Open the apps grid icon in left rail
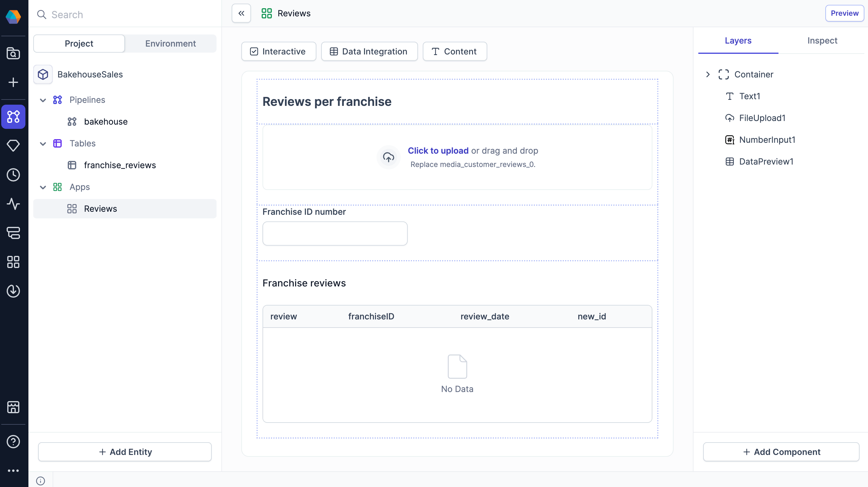The width and height of the screenshot is (868, 487). click(x=13, y=262)
